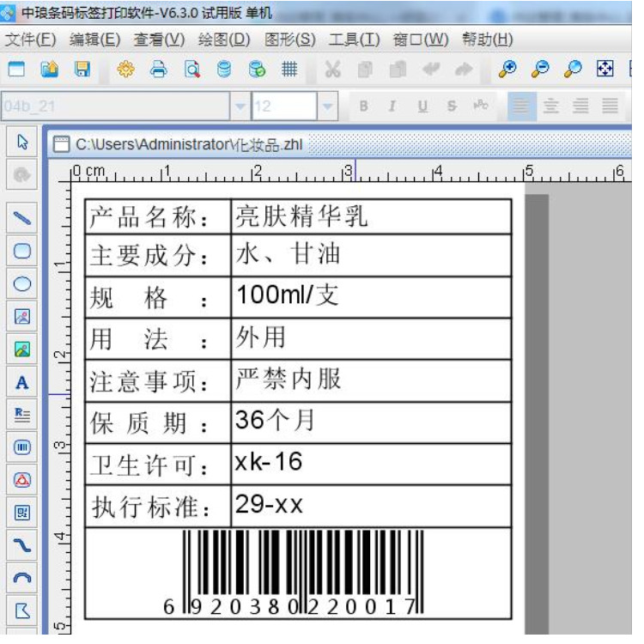
Task: Fit view with four-arrow icon
Action: [x=605, y=69]
